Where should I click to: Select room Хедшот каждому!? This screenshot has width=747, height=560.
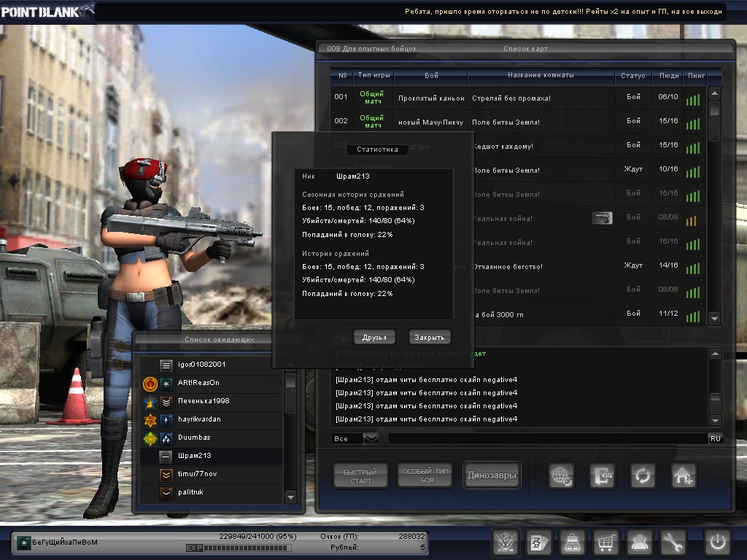[x=590, y=146]
